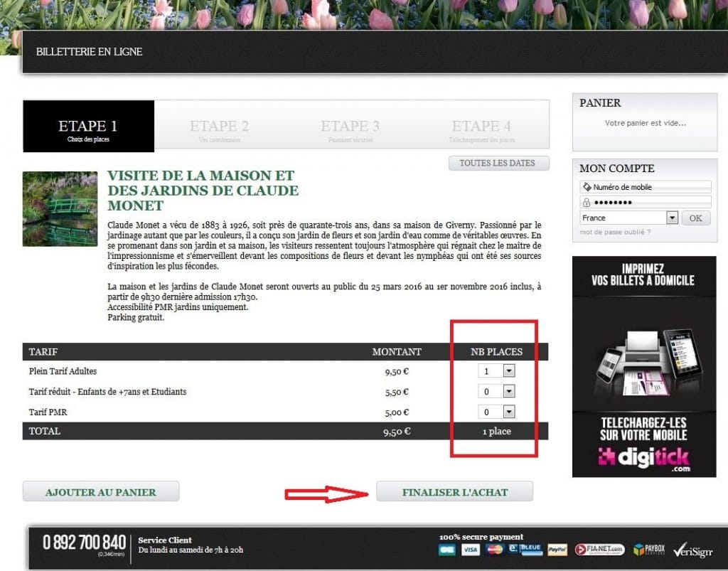
Task: Click the OK login button
Action: (695, 218)
